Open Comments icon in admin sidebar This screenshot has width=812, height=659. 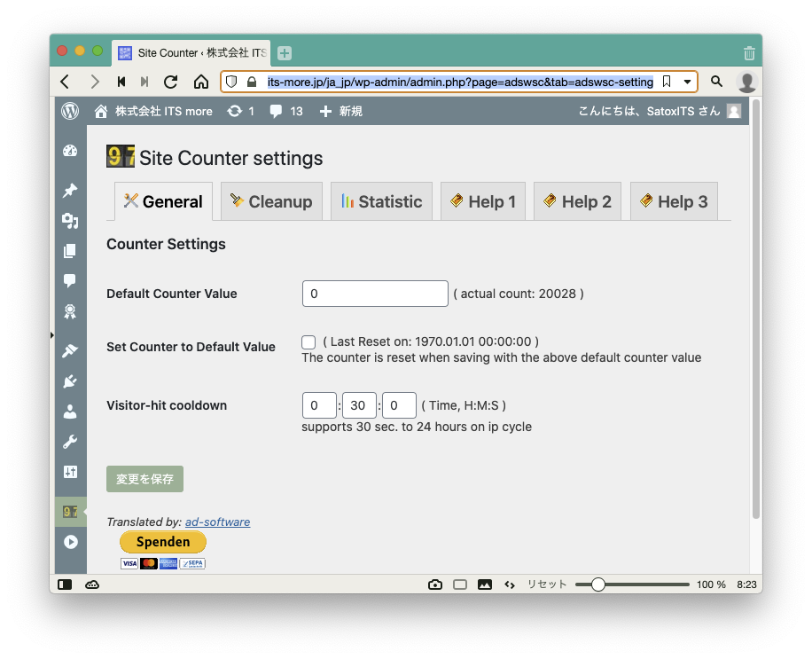click(70, 280)
